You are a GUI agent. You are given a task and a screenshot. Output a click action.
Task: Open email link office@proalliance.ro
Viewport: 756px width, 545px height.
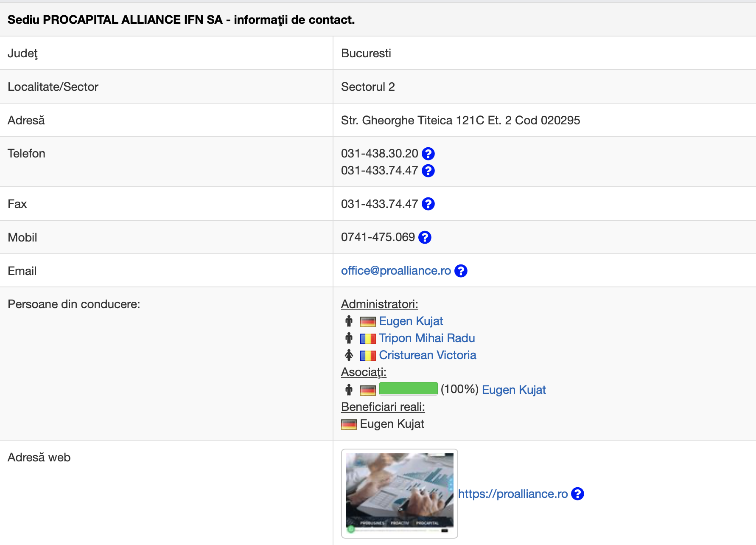[396, 271]
